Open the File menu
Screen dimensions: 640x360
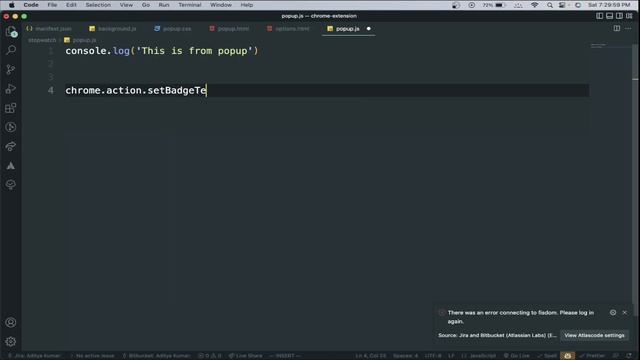(x=52, y=5)
